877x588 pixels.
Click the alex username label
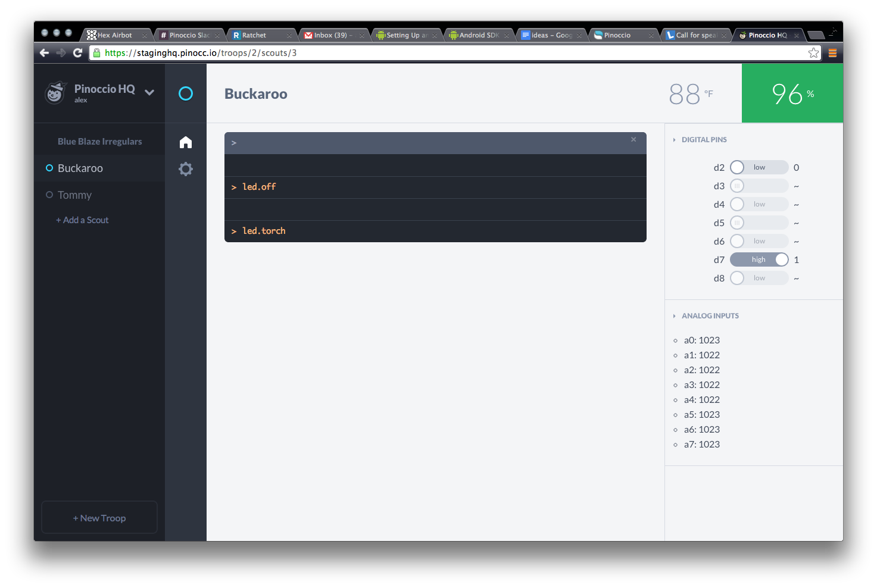coord(81,101)
